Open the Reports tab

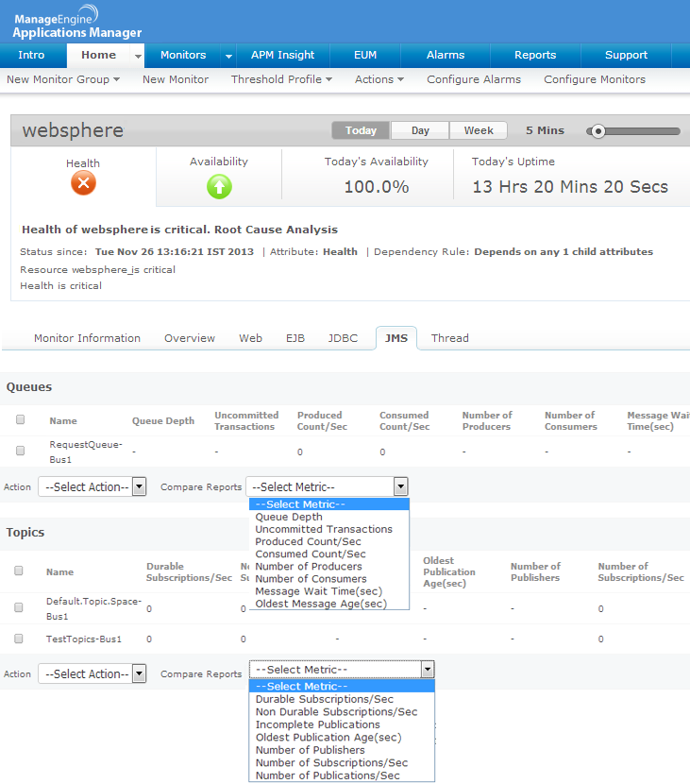pyautogui.click(x=535, y=55)
